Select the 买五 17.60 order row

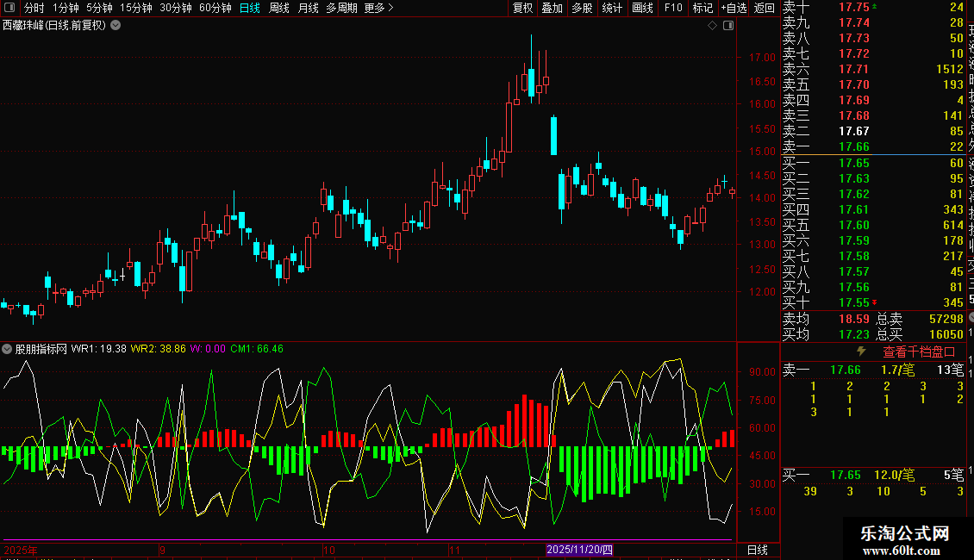(873, 225)
